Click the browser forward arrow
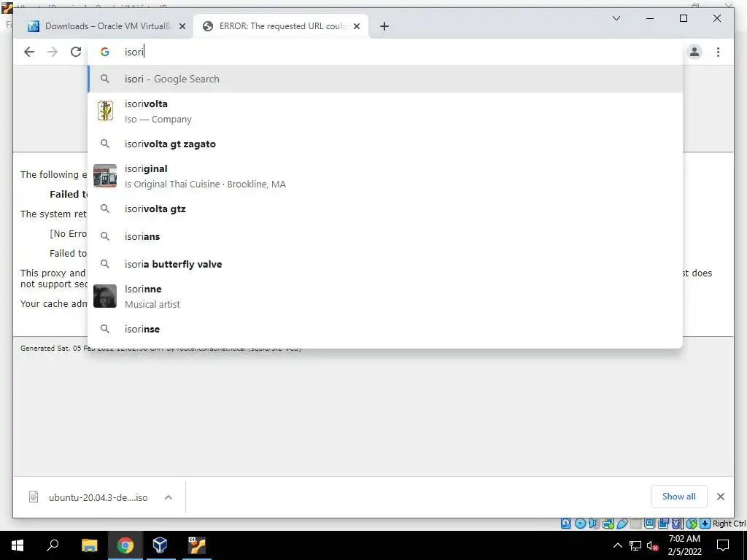 click(53, 52)
